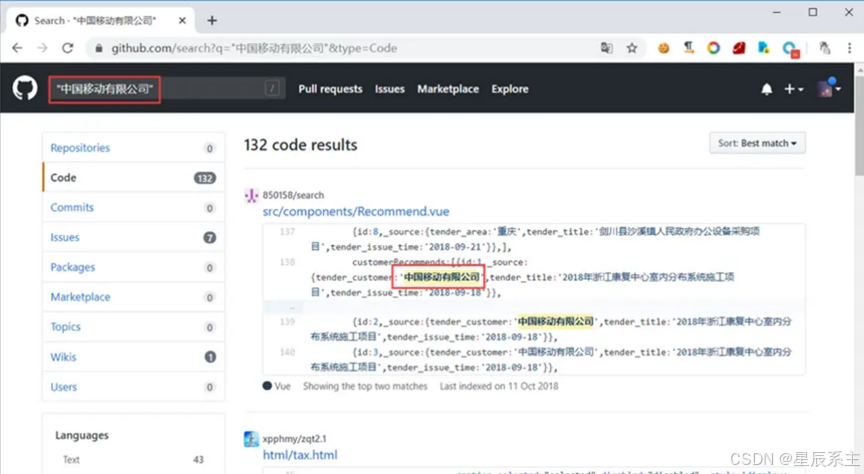Select the Marketplace filter in the sidebar
The height and width of the screenshot is (474, 864).
click(x=133, y=297)
